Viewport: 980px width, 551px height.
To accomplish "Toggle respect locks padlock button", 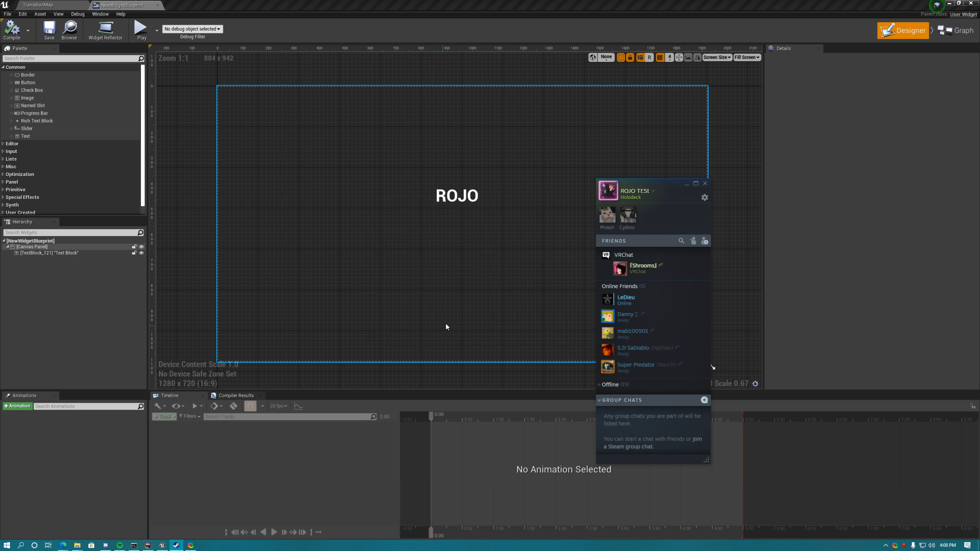I will tap(630, 57).
